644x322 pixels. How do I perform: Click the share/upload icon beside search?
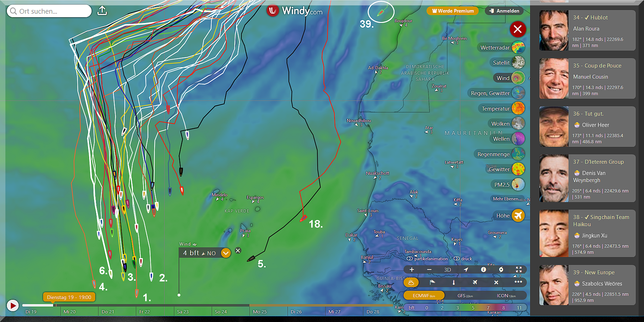coord(102,11)
